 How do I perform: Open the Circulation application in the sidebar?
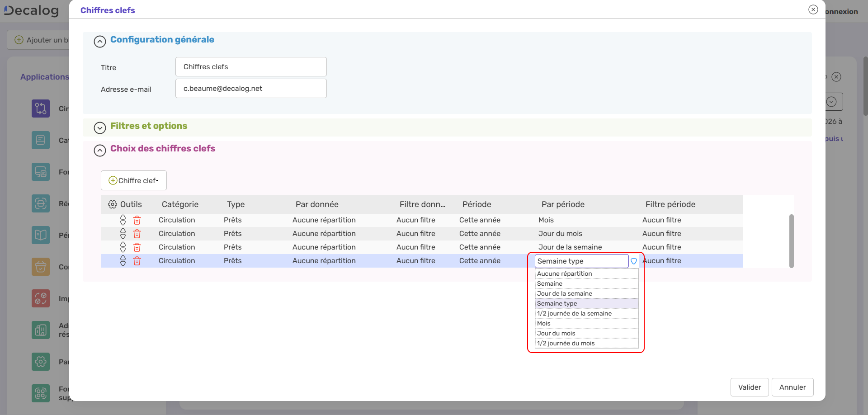click(40, 108)
